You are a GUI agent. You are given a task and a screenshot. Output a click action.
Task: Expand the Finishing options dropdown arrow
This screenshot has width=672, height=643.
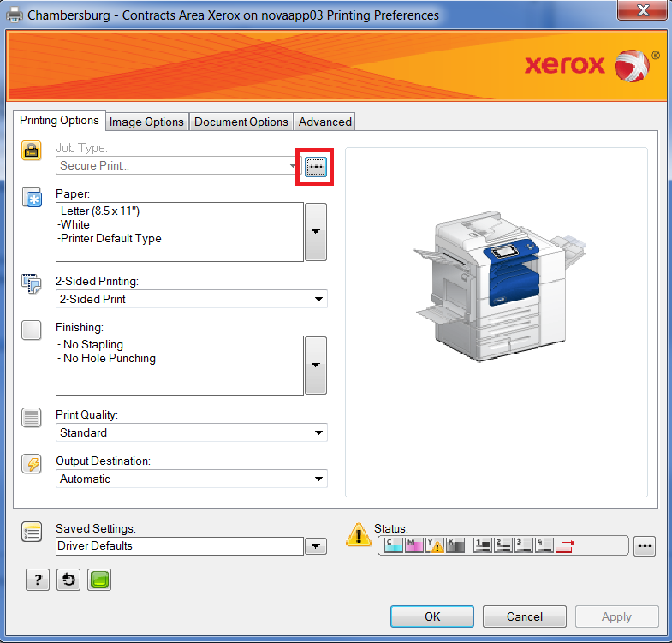[x=316, y=366]
